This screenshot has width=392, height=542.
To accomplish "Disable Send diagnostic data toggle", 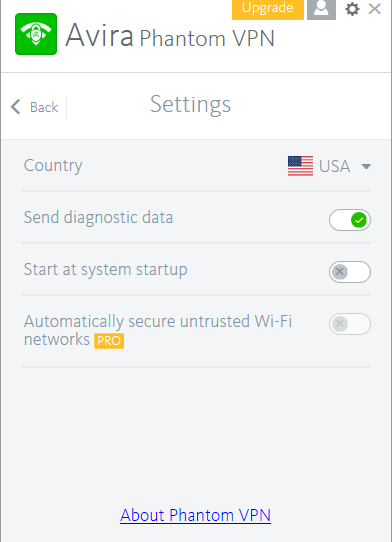I will click(350, 220).
